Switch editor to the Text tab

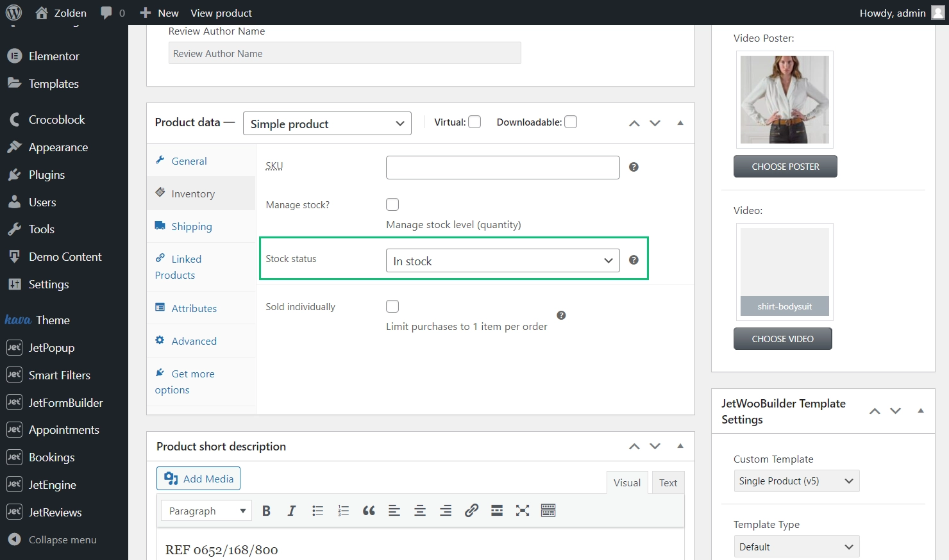point(668,483)
